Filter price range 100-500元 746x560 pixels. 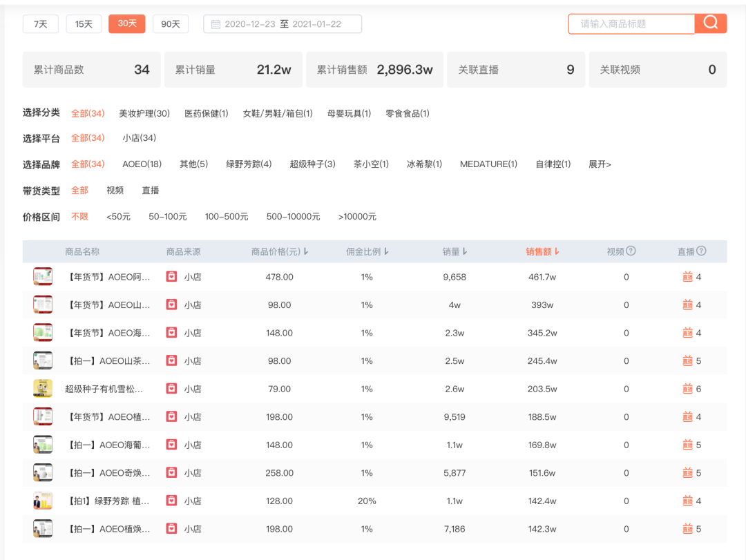[227, 217]
